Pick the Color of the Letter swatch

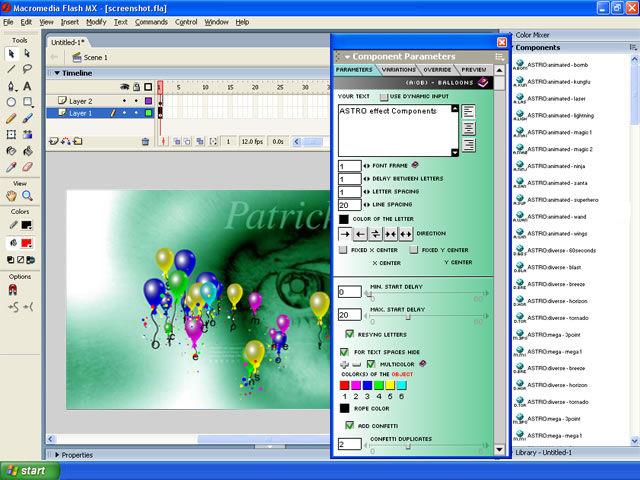click(x=344, y=219)
